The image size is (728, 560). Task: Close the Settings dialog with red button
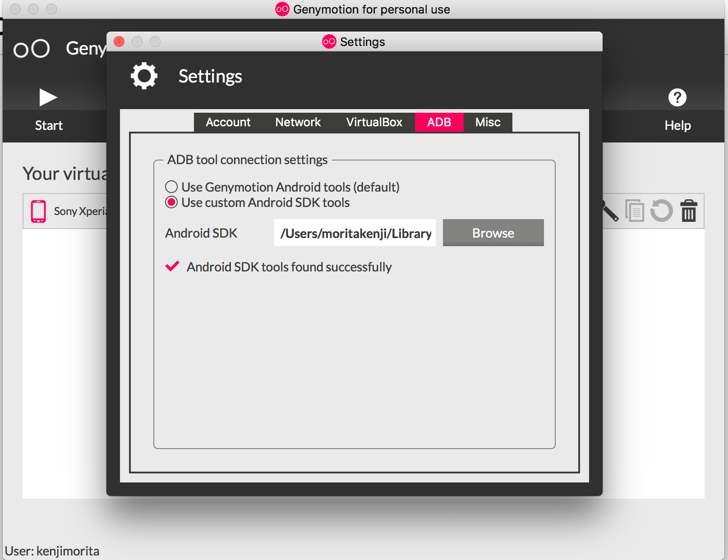coord(119,41)
